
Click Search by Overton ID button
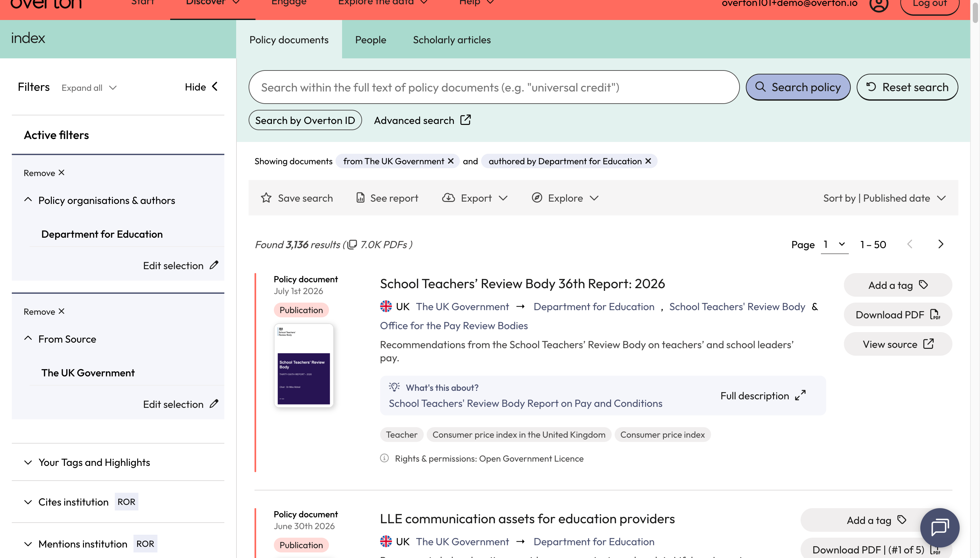(x=305, y=120)
